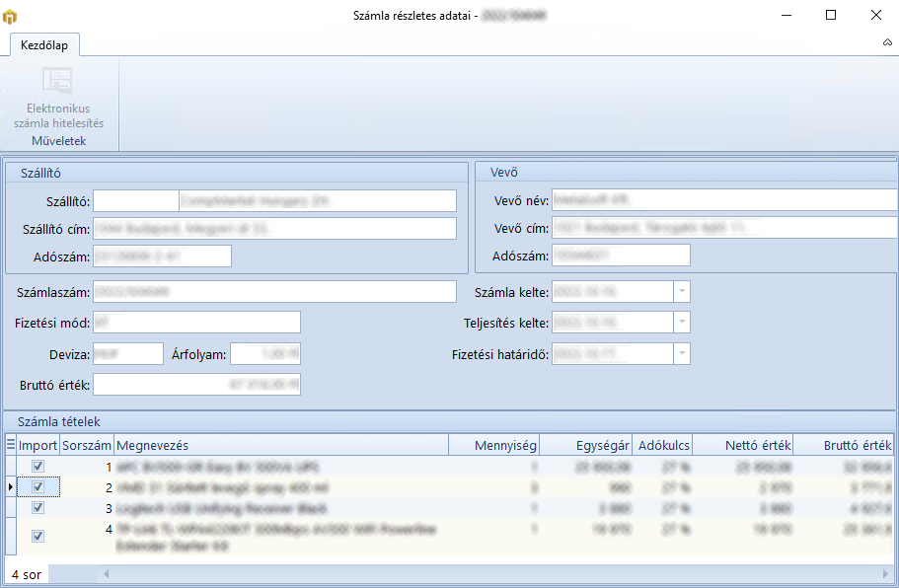The height and width of the screenshot is (588, 899).
Task: Click the Műveletek group label
Action: pyautogui.click(x=57, y=139)
